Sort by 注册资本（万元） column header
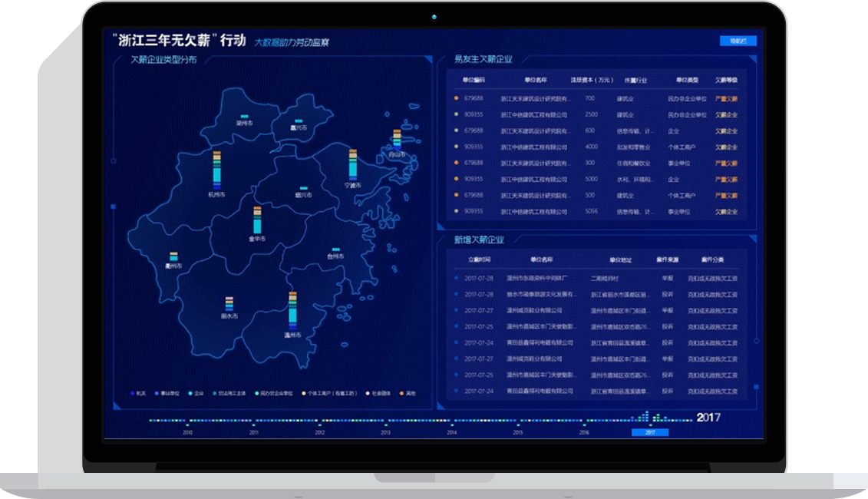868x499 pixels. click(591, 80)
